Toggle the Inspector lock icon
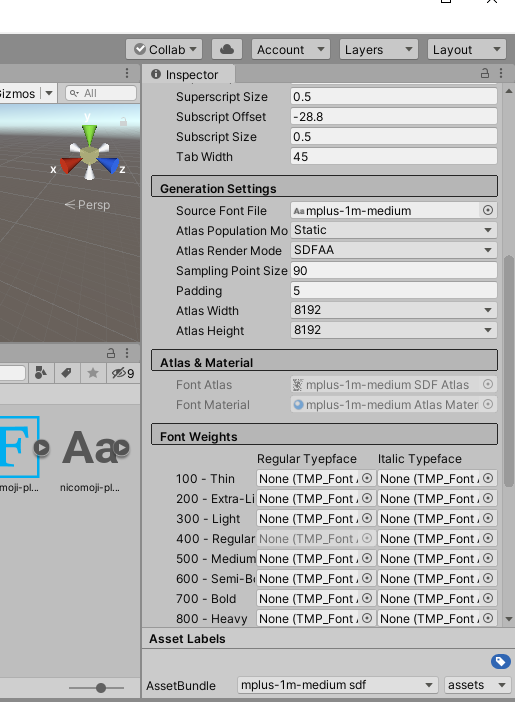Viewport: 515px width, 702px height. click(485, 73)
